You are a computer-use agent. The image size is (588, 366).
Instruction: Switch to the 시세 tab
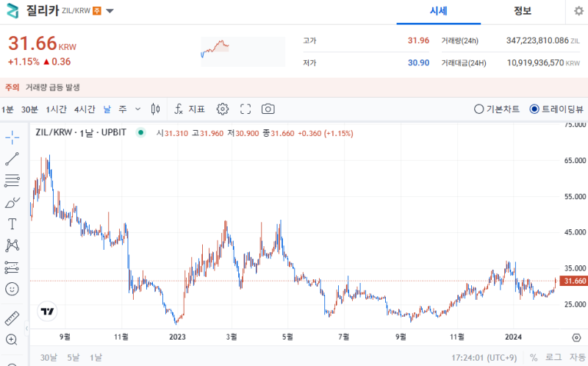[x=438, y=11]
